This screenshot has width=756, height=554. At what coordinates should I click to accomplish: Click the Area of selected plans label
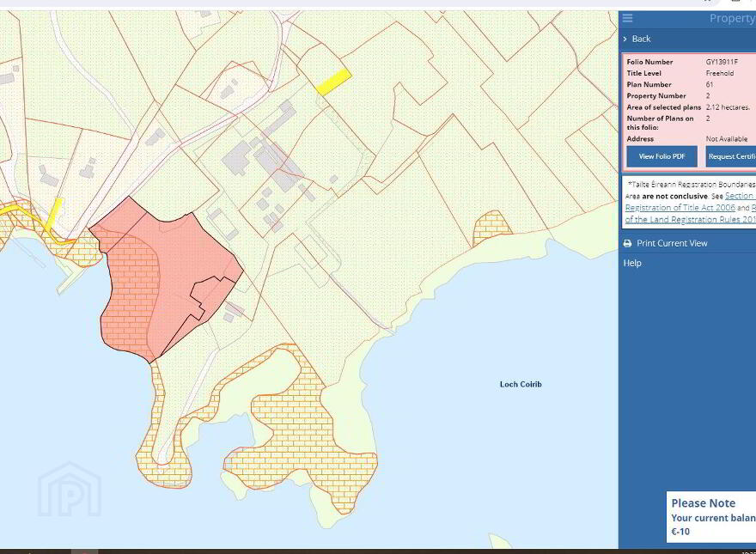pyautogui.click(x=664, y=107)
